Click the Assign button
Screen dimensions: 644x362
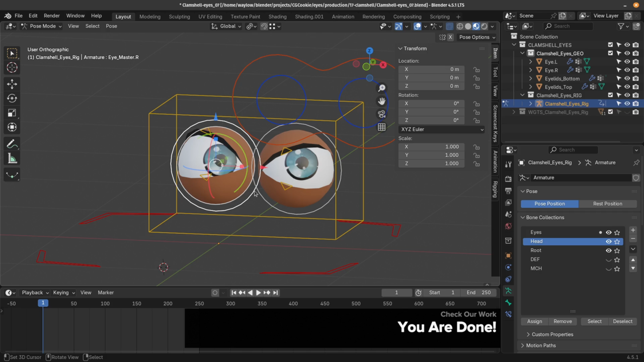point(534,321)
